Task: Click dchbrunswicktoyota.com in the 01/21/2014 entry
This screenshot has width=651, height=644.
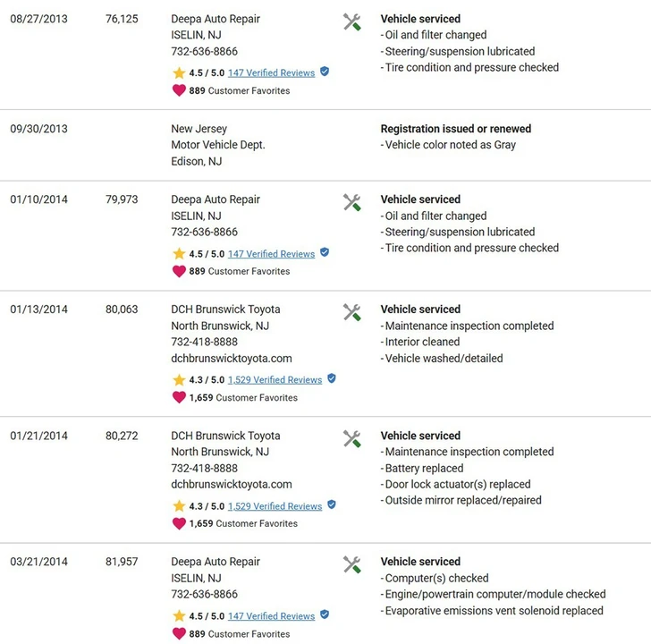Action: click(x=232, y=484)
